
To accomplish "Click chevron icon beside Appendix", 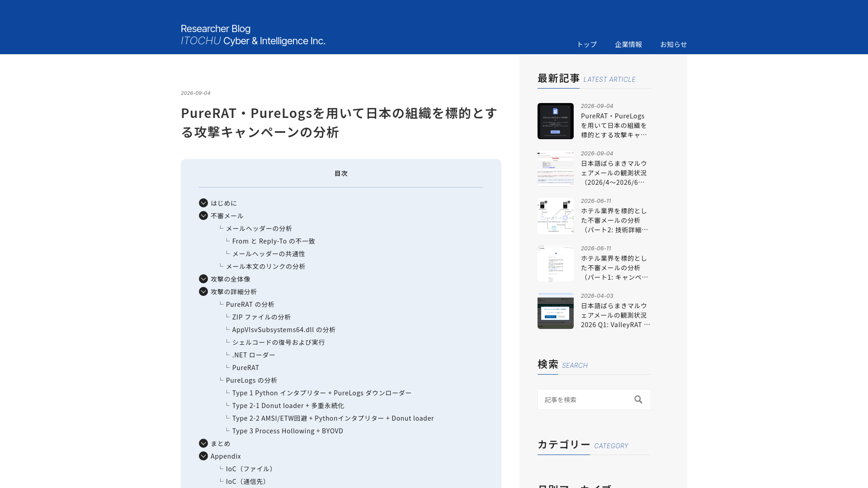I will coord(203,456).
